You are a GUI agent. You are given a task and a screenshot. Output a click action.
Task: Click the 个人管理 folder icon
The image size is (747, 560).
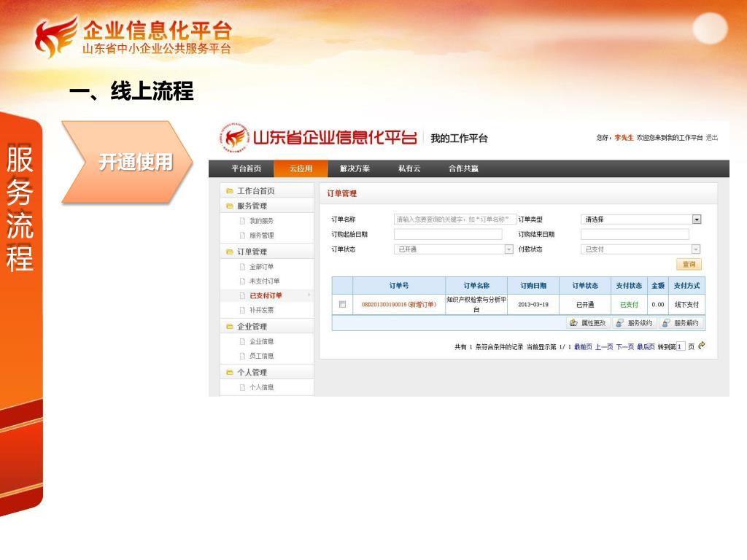[230, 373]
